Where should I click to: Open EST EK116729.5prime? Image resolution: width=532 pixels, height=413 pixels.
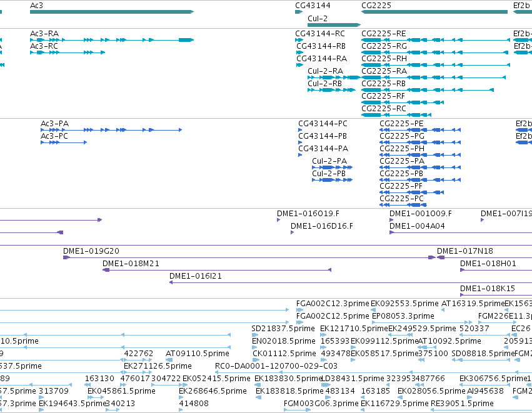[x=394, y=404]
